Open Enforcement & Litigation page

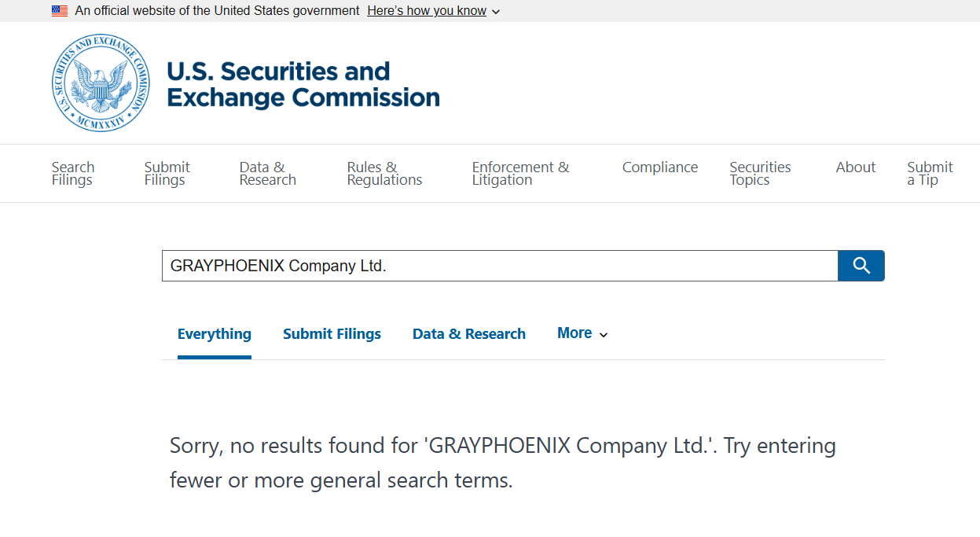[520, 173]
